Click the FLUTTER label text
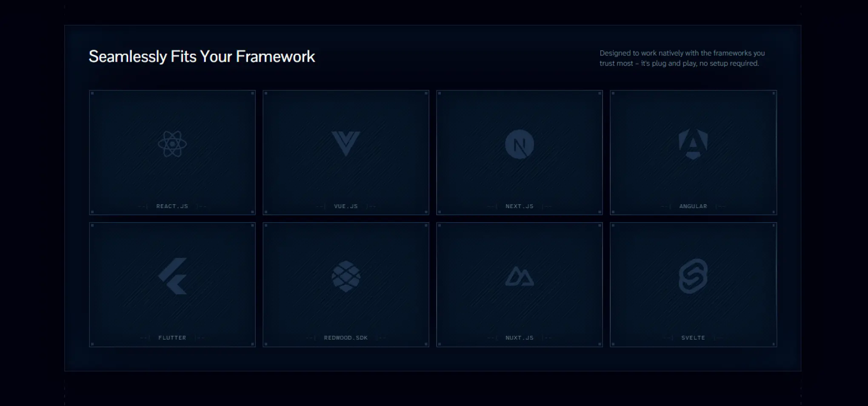This screenshot has width=868, height=406. (172, 337)
